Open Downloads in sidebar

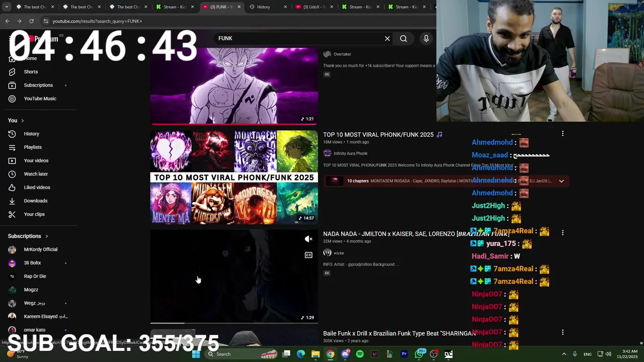(x=35, y=201)
